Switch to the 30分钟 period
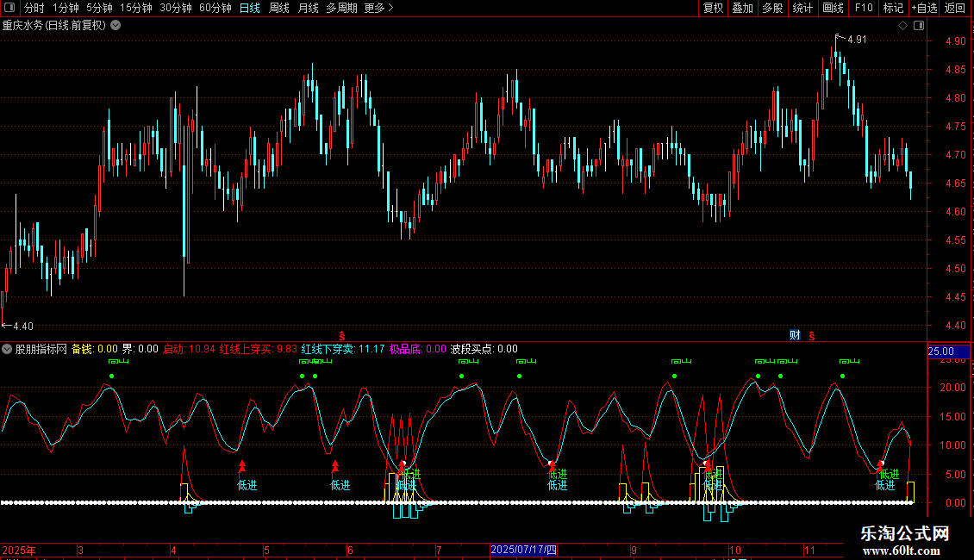This screenshot has width=974, height=560. tap(176, 8)
